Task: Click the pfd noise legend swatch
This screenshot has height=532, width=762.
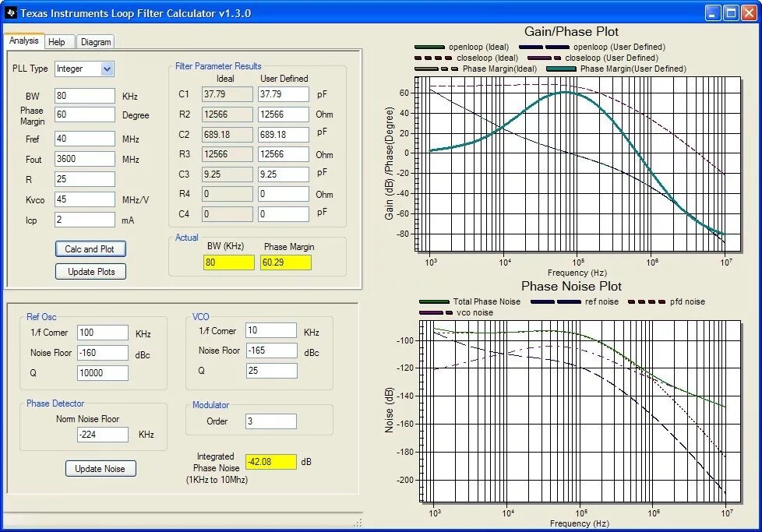Action: tap(647, 301)
